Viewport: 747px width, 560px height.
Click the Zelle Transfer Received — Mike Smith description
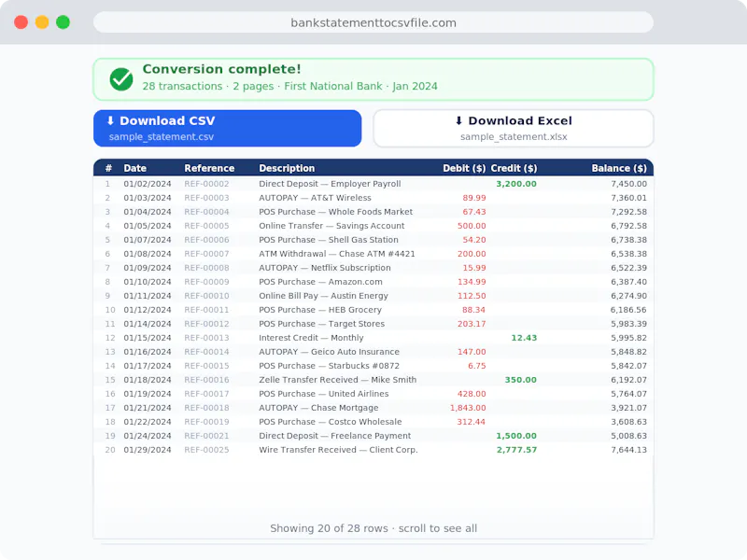[338, 380]
